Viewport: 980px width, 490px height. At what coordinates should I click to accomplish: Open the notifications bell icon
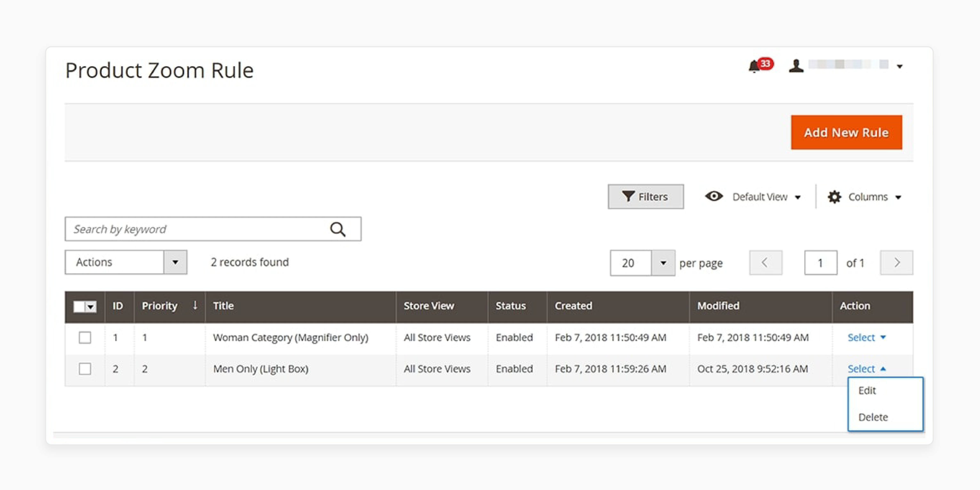click(x=754, y=67)
